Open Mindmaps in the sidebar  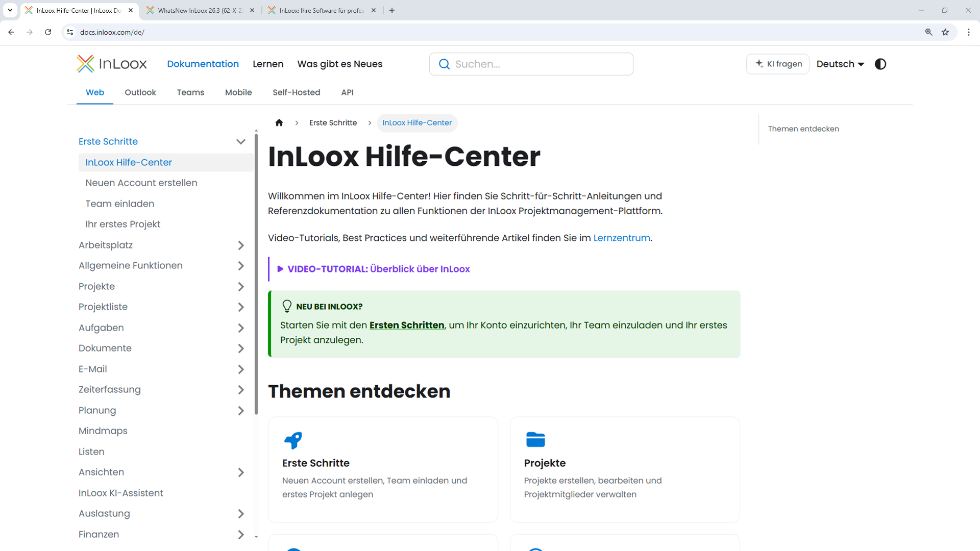[x=103, y=431]
